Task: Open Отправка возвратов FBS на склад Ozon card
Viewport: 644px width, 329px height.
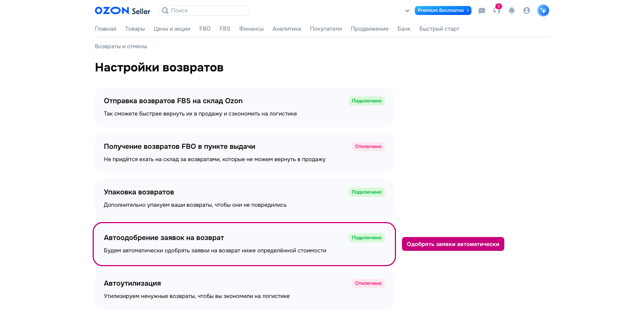Action: (244, 107)
